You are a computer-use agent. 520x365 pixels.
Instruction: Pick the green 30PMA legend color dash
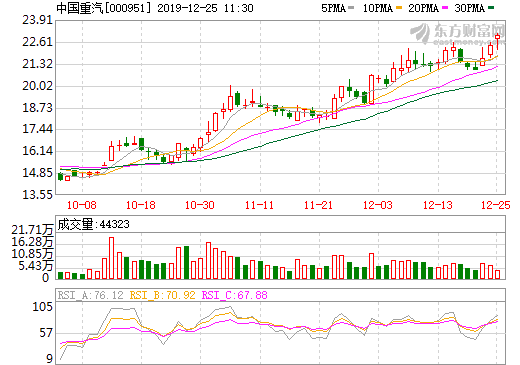click(491, 7)
